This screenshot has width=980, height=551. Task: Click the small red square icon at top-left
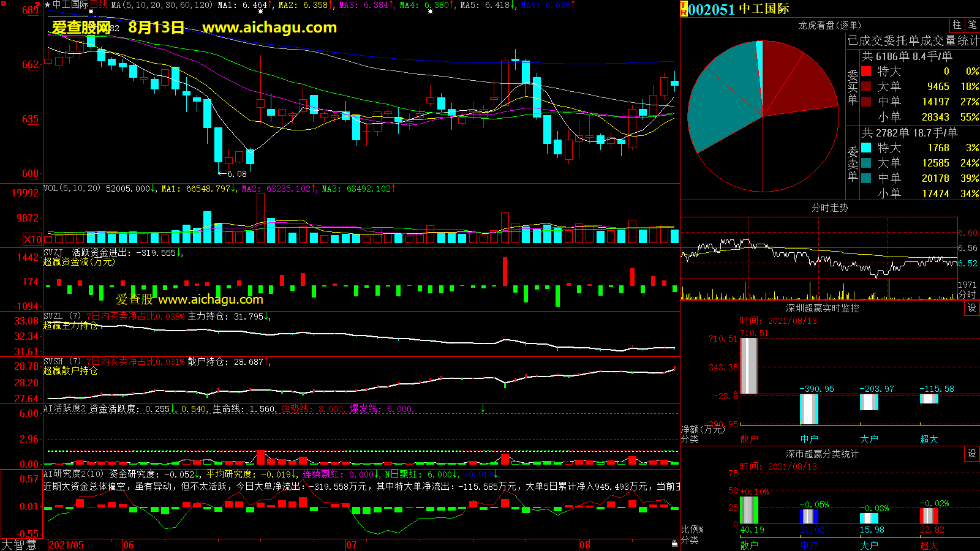click(4, 4)
